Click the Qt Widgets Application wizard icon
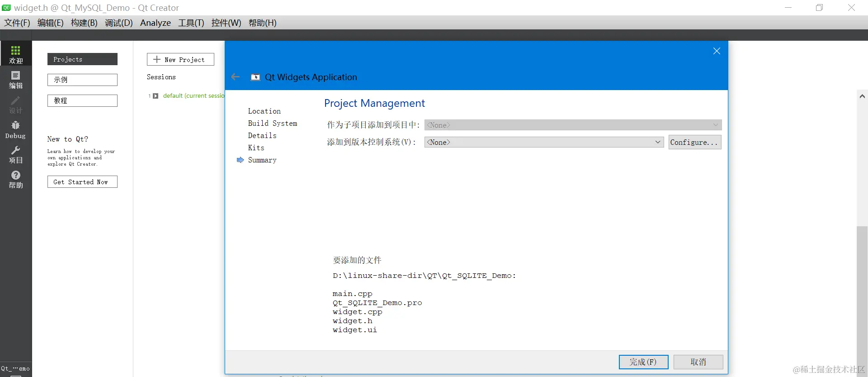The height and width of the screenshot is (377, 868). pyautogui.click(x=255, y=77)
